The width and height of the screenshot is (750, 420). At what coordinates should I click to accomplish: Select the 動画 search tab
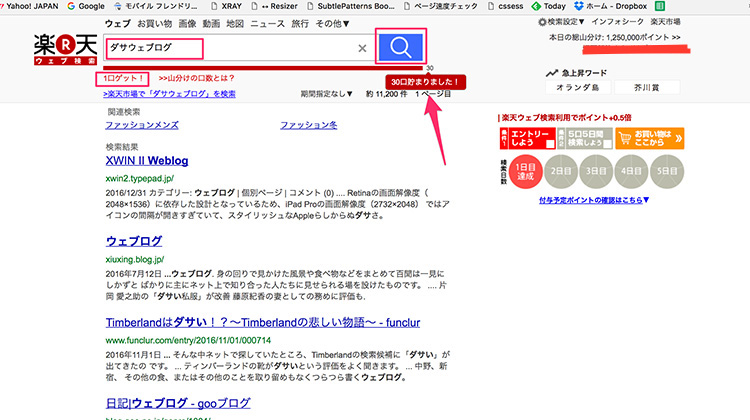click(x=211, y=23)
